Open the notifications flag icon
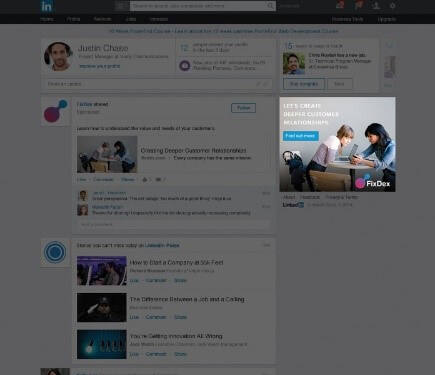 pyautogui.click(x=359, y=5)
